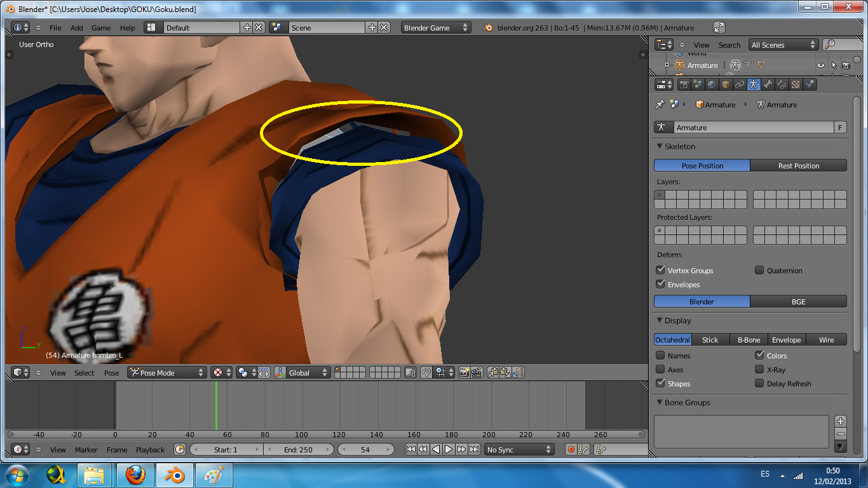868x488 pixels.
Task: Switch skeleton to Rest Position
Action: click(x=798, y=166)
